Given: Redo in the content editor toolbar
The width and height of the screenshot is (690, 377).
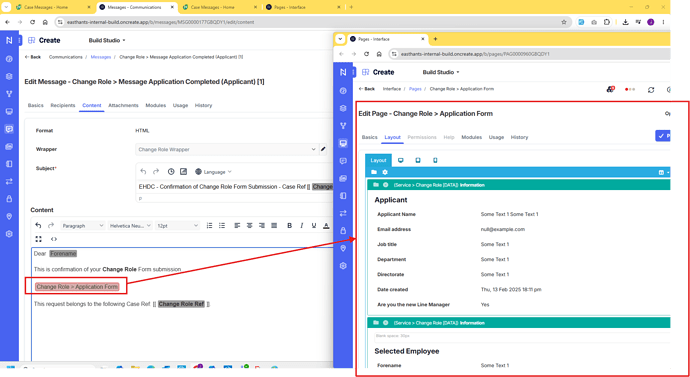Looking at the screenshot, I should [x=51, y=226].
